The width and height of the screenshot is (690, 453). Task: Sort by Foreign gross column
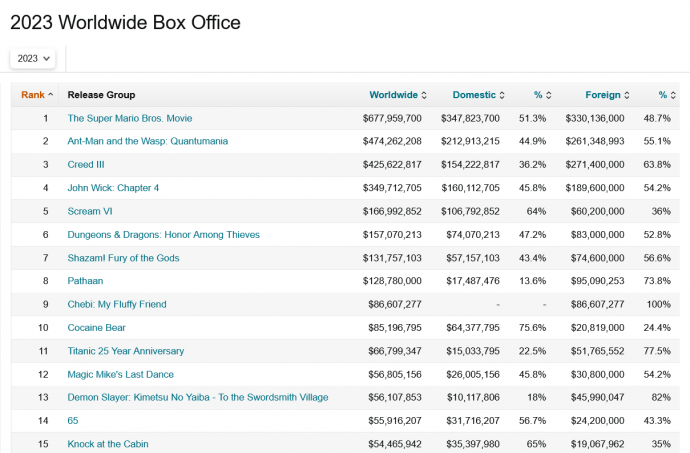click(x=607, y=95)
